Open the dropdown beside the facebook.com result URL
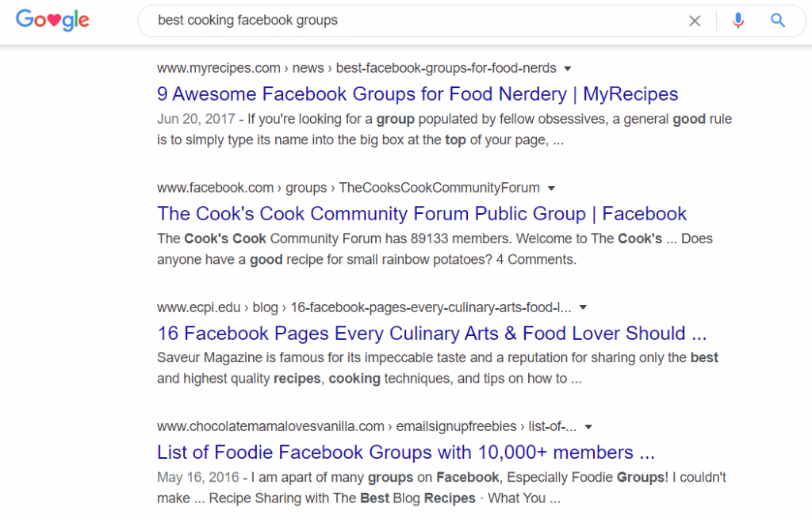Viewport: 812px width, 519px height. point(551,188)
